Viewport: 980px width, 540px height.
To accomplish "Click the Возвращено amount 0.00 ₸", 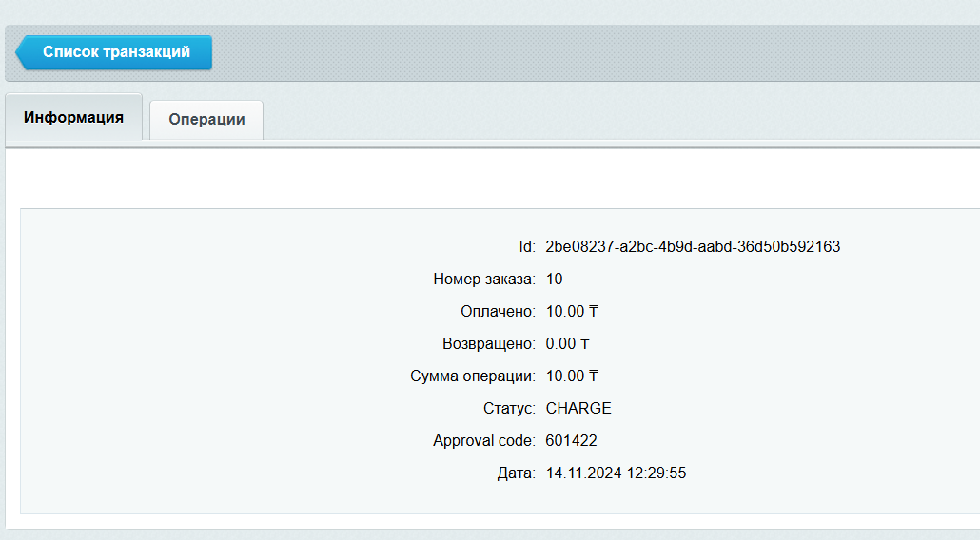I will [567, 344].
